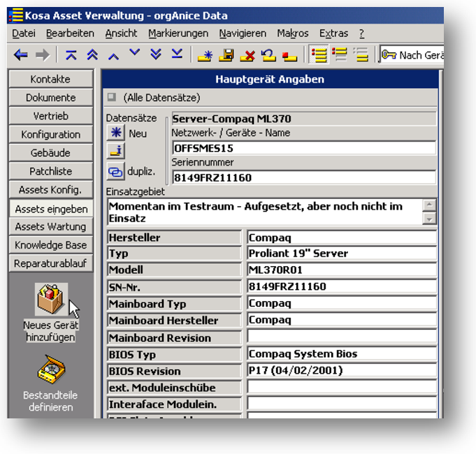Click the Hersteller value field

[x=342, y=237]
